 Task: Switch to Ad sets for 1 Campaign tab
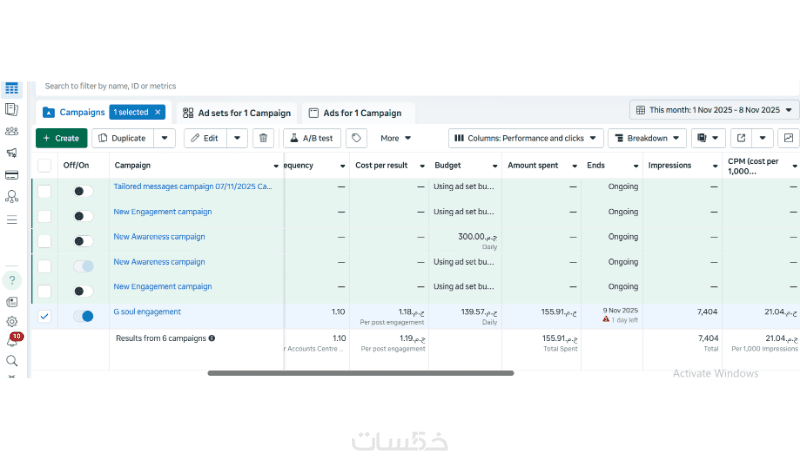coord(237,113)
